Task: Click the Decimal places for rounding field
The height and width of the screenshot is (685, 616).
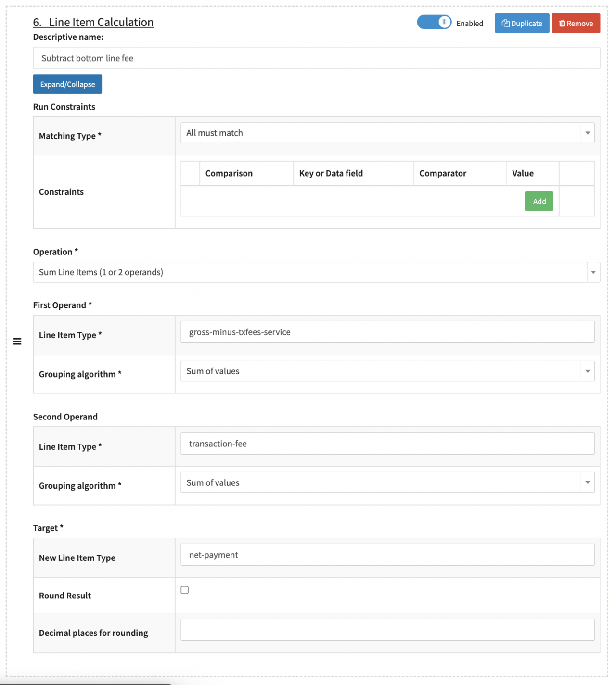Action: tap(387, 630)
